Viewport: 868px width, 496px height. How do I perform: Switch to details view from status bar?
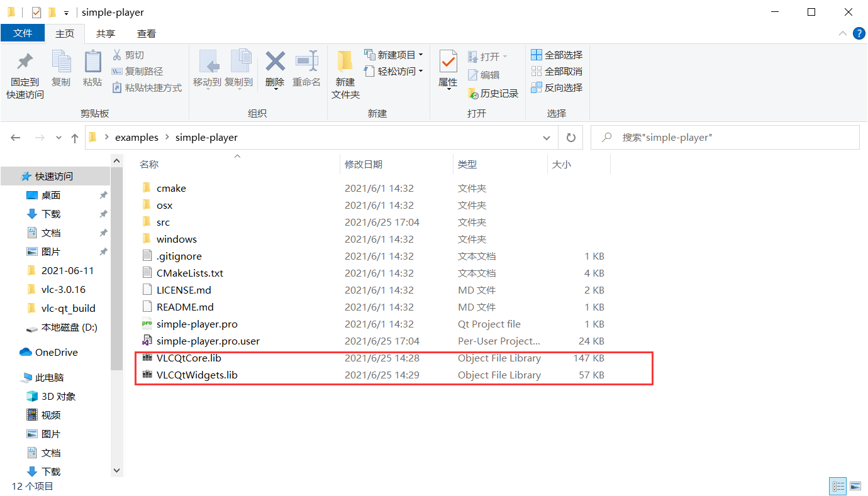pos(838,486)
